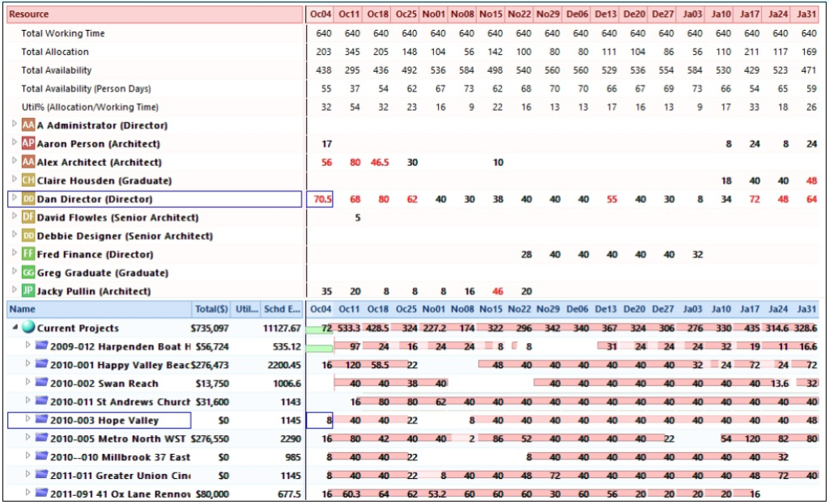This screenshot has width=829, height=504.
Task: Click the Util% (Allocation/Working Time) label
Action: click(x=90, y=108)
